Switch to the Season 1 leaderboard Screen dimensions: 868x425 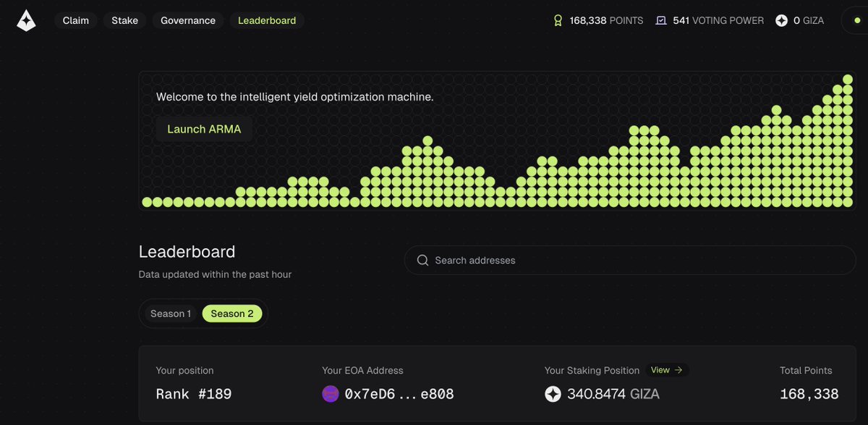[170, 313]
